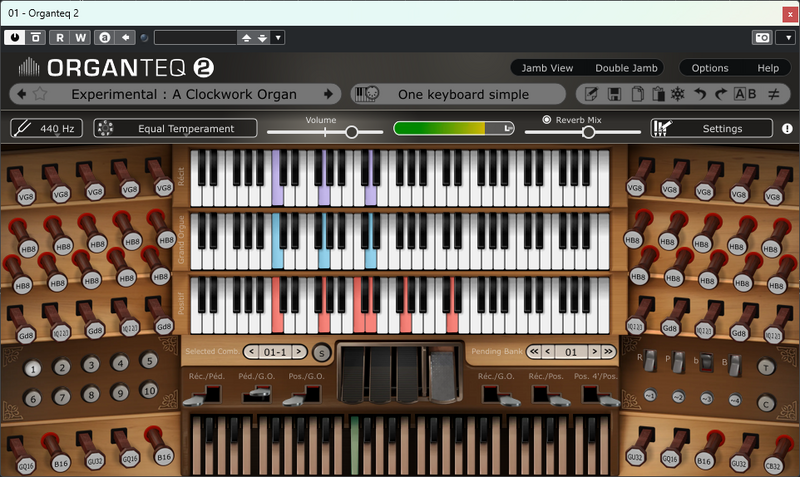Open the Equal Temperament dropdown
The height and width of the screenshot is (477, 800).
point(176,128)
